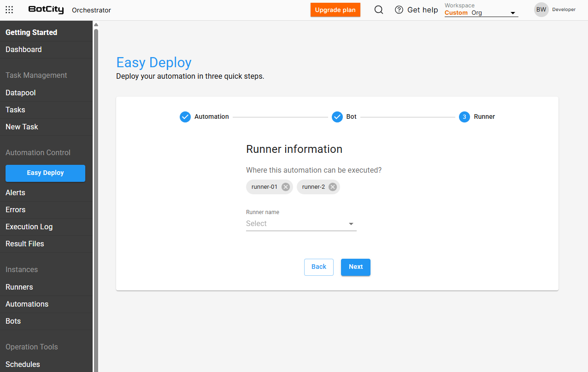Click the Developer role label
The image size is (588, 372).
pos(564,10)
